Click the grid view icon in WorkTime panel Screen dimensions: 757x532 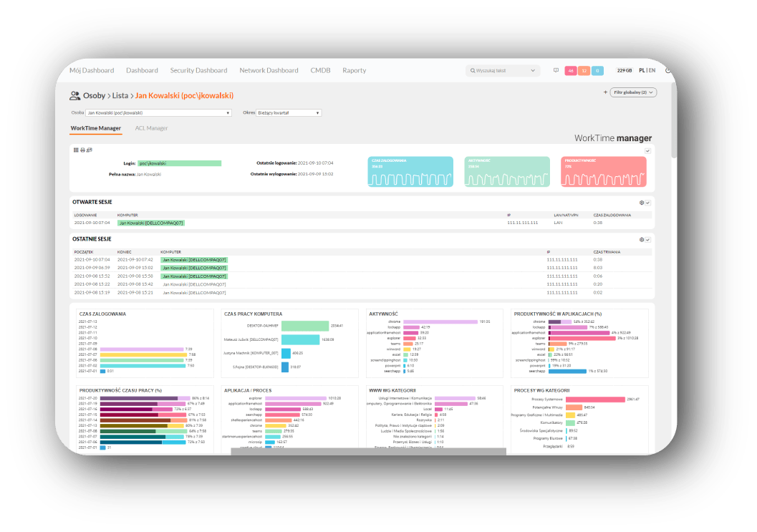[x=76, y=150]
